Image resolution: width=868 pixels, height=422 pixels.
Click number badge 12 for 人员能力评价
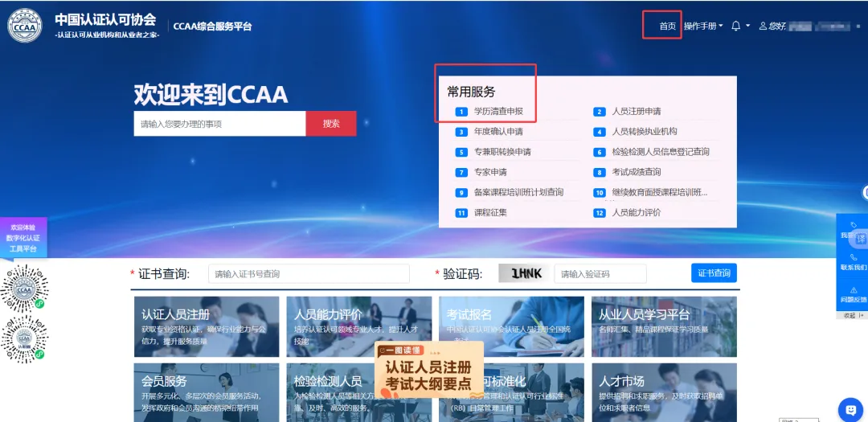tap(599, 213)
